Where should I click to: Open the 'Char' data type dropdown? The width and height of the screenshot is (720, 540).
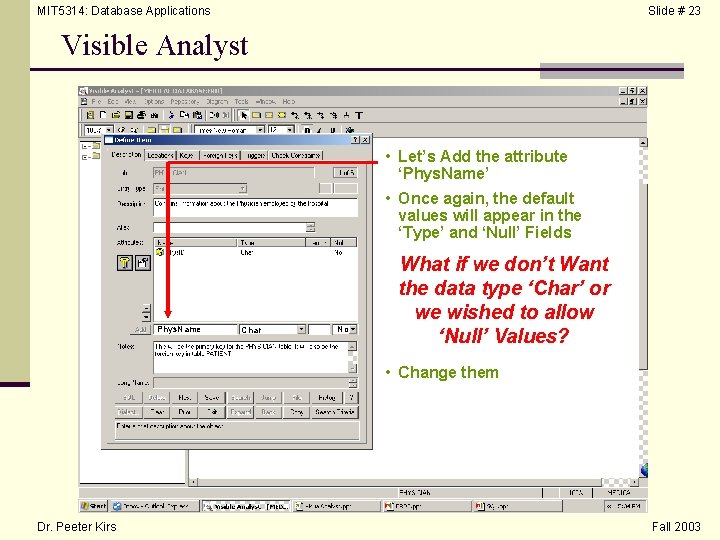coord(301,329)
